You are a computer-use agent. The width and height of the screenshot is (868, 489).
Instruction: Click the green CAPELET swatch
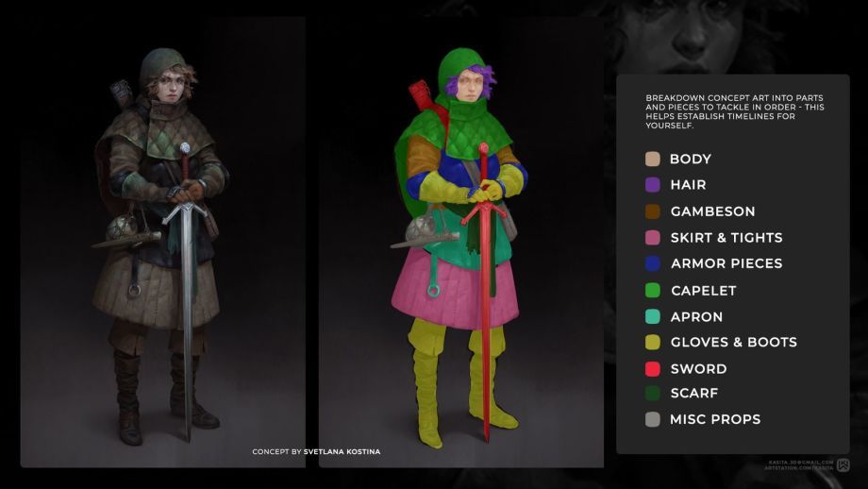click(653, 290)
